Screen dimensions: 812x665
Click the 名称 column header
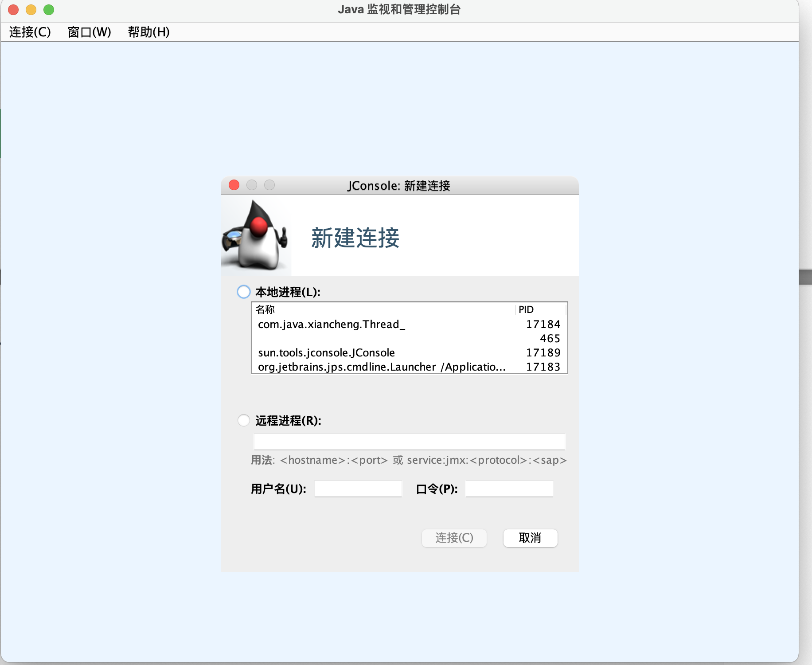coord(383,309)
